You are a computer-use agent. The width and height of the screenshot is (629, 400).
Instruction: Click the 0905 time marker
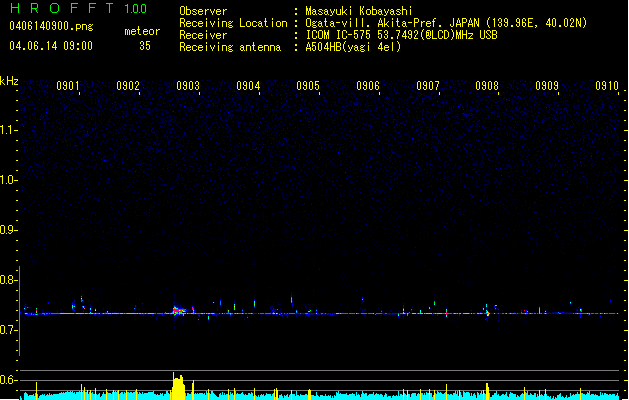[308, 86]
